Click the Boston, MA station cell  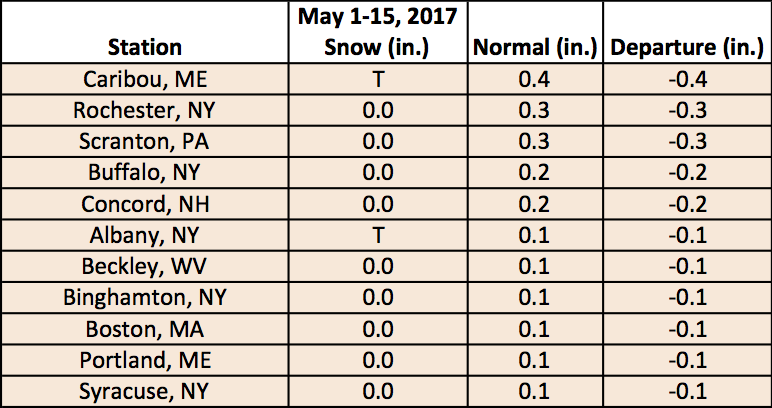[144, 328]
